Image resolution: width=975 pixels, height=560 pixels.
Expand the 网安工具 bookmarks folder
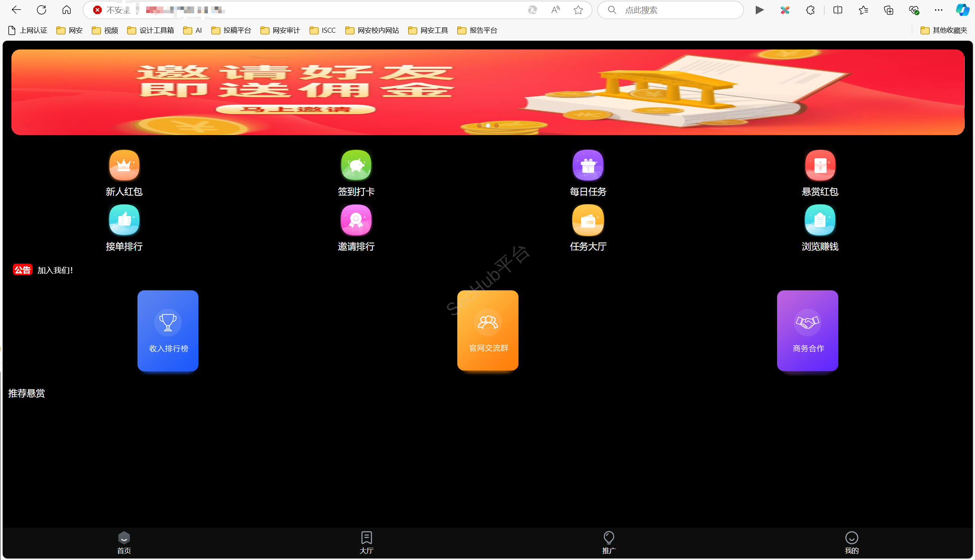[x=428, y=30]
